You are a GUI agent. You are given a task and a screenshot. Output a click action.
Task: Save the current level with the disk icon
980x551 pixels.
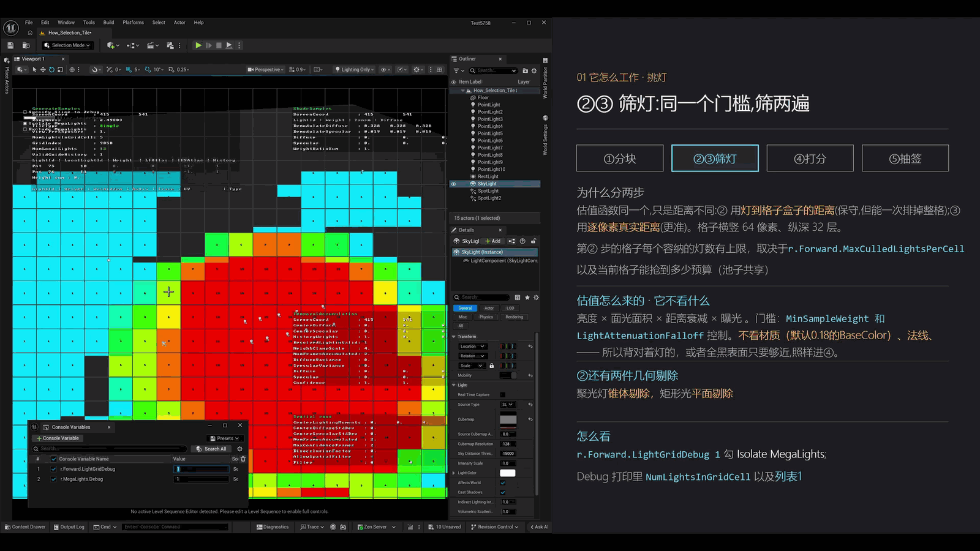point(10,45)
